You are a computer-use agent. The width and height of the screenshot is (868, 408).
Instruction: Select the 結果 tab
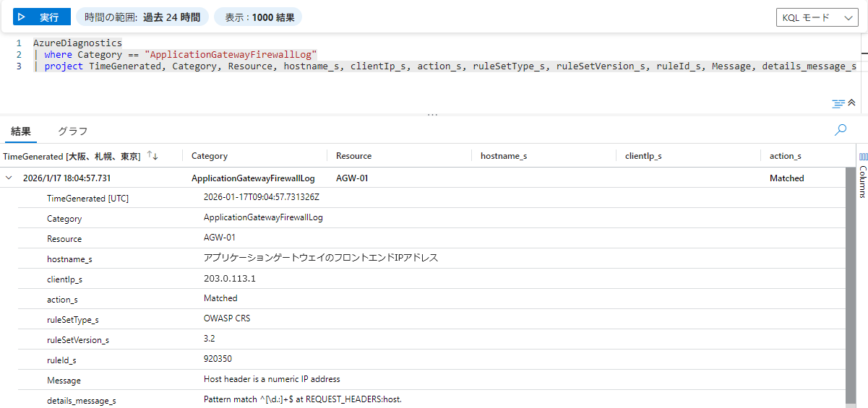click(21, 131)
